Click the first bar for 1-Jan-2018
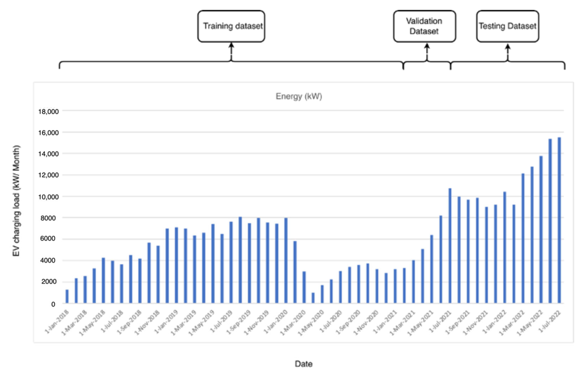 pyautogui.click(x=67, y=296)
